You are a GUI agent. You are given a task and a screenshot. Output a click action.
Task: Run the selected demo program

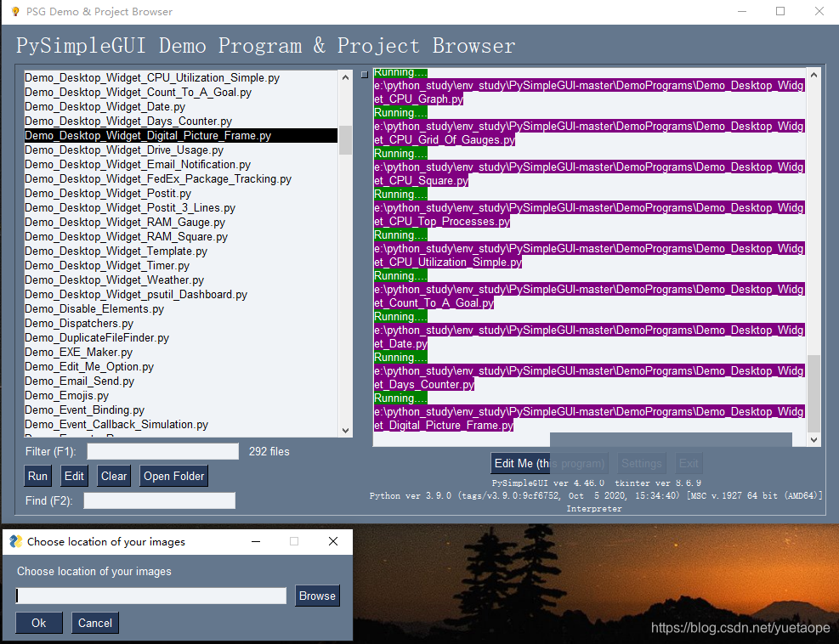[37, 476]
